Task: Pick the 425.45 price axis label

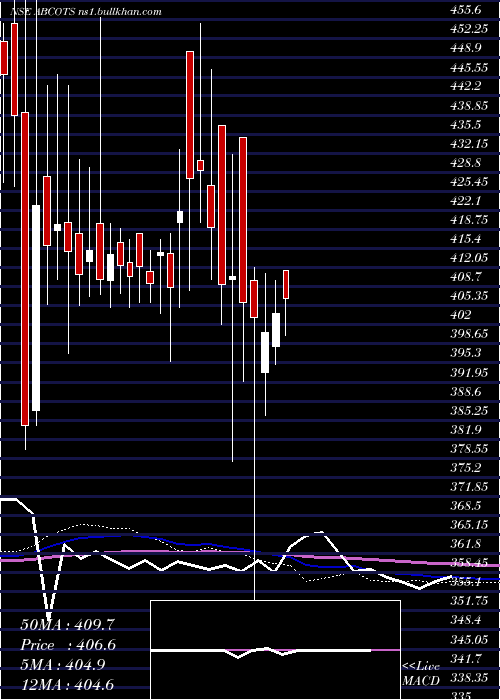Action: point(467,182)
